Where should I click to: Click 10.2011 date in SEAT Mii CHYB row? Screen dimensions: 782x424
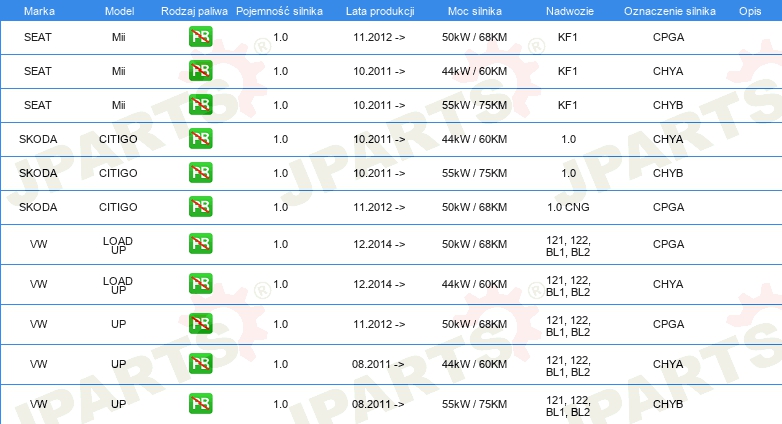coord(379,105)
